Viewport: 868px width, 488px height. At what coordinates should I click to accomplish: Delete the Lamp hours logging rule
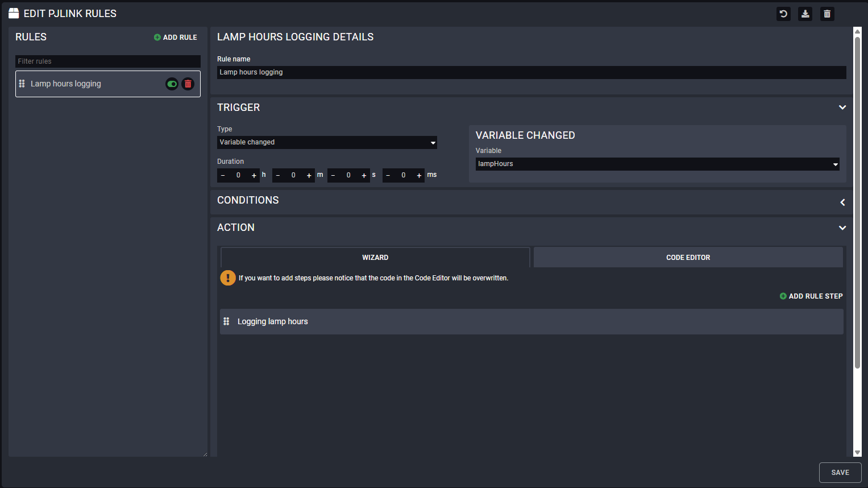[x=188, y=84]
